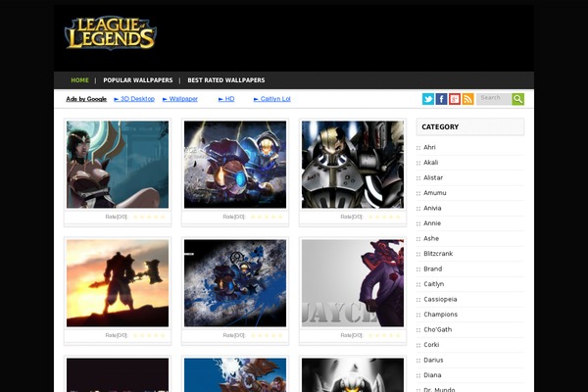Rate the JAYCE wallpaper with stars
This screenshot has width=588, height=392.
pos(384,335)
